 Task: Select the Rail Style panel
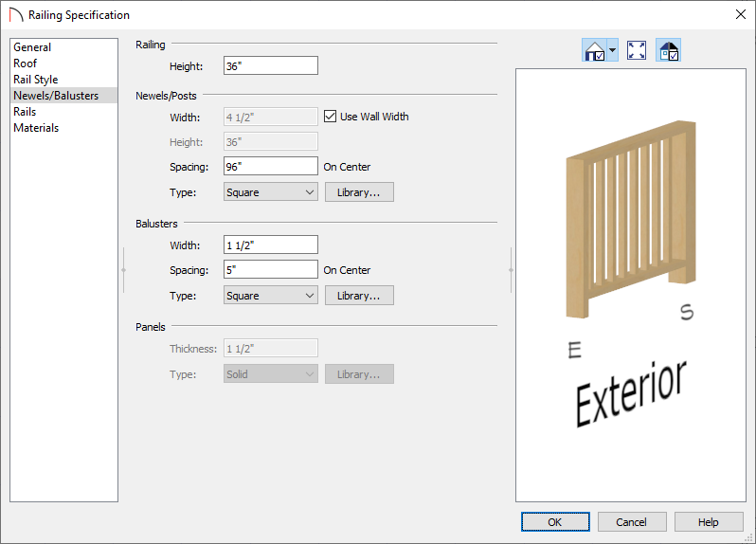coord(36,79)
